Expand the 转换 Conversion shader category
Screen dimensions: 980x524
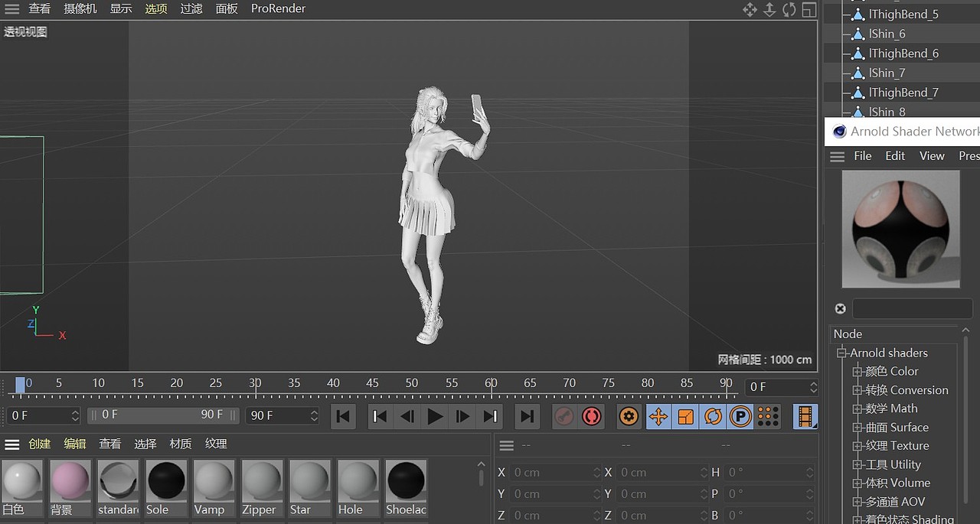tap(857, 390)
